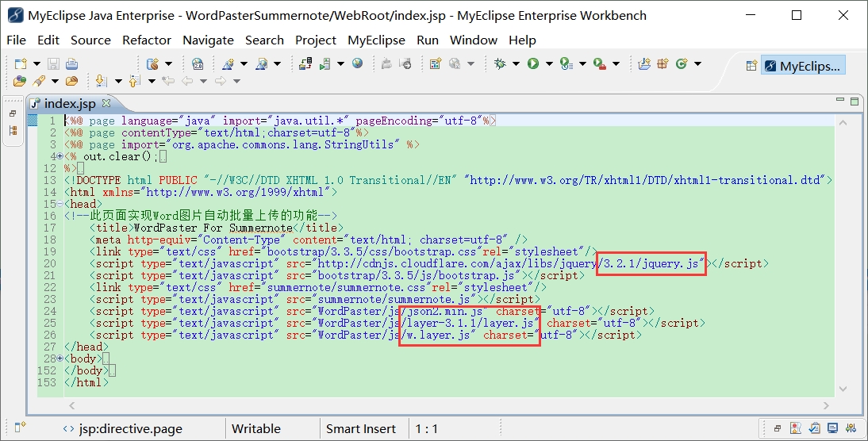
Task: Expand the folded body at line 28
Action: point(60,359)
